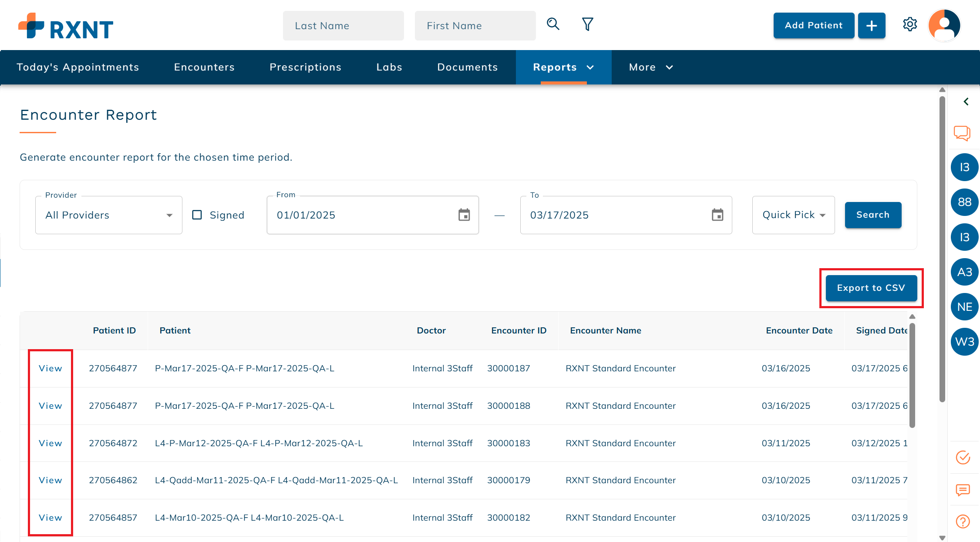Click patient L4-Qadd-Mar11-2025-QA-F name cell
This screenshot has width=980, height=542.
(x=276, y=480)
